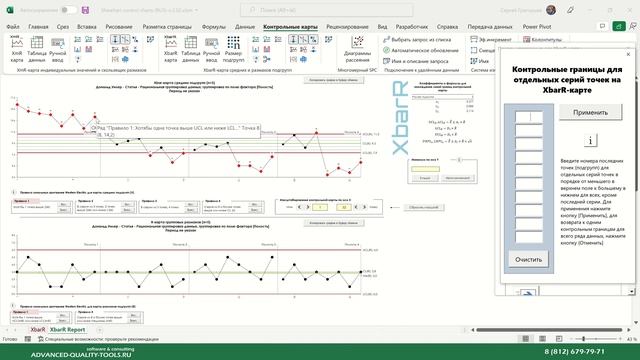Launch the XbarR карта tool

pos(171,49)
